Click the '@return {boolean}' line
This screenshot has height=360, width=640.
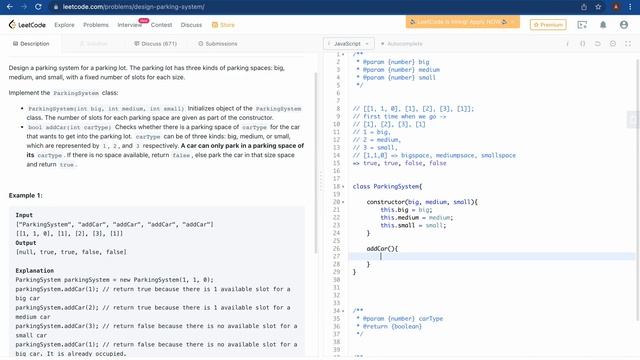pyautogui.click(x=389, y=327)
